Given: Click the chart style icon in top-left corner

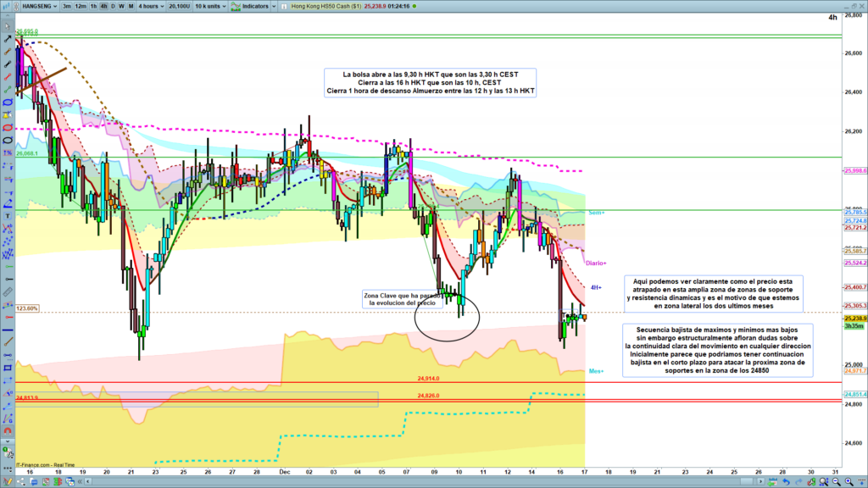Looking at the screenshot, I should [x=6, y=5].
